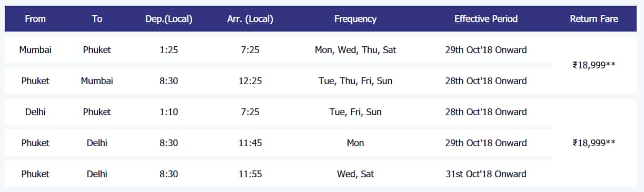Select the Mon, Wed, Thu, Sat frequency
This screenshot has height=192, width=644.
pyautogui.click(x=355, y=50)
